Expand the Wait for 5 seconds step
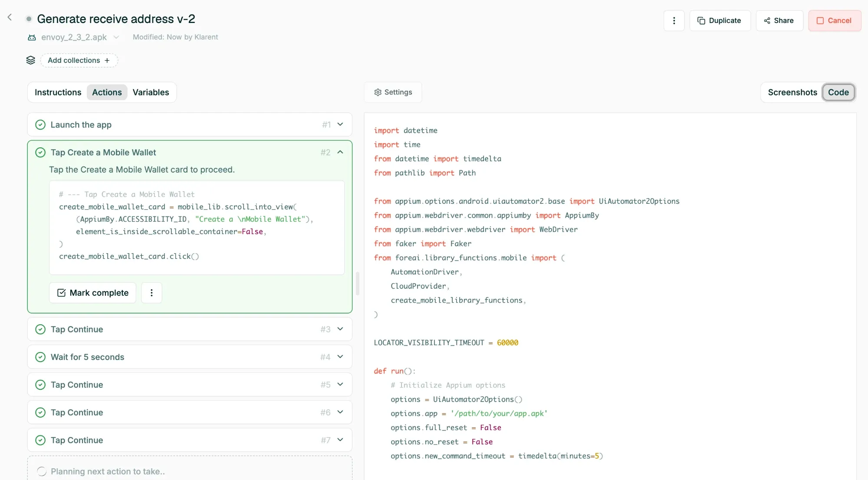The height and width of the screenshot is (480, 868). pyautogui.click(x=340, y=357)
